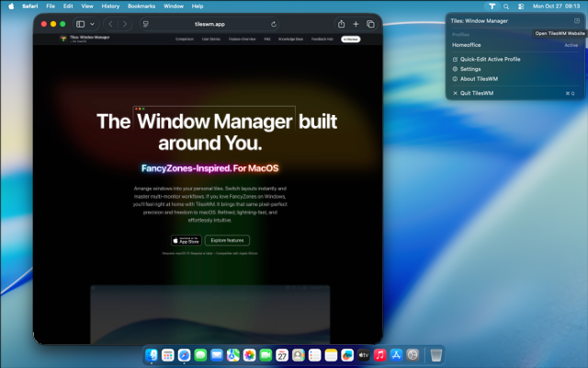Click the TilesWM icon in the menu bar

coord(492,6)
